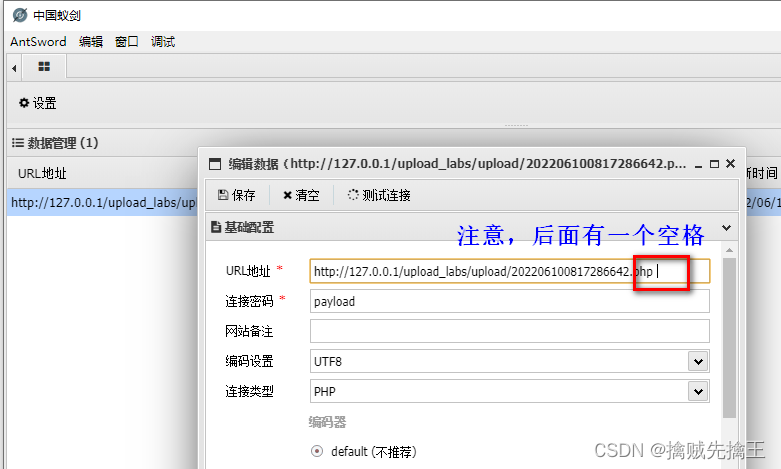This screenshot has width=781, height=469.
Task: Click the dialog vertical scrollbar thumb
Action: pyautogui.click(x=729, y=338)
